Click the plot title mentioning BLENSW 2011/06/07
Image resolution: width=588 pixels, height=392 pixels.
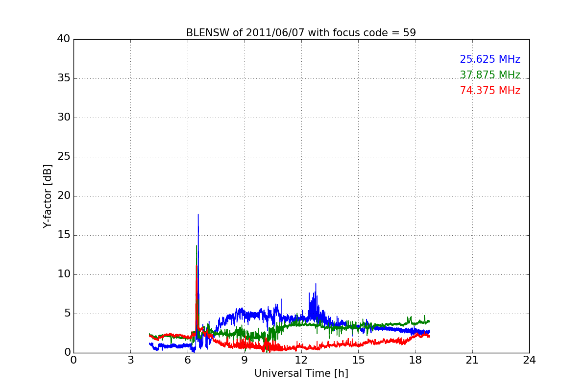point(301,33)
